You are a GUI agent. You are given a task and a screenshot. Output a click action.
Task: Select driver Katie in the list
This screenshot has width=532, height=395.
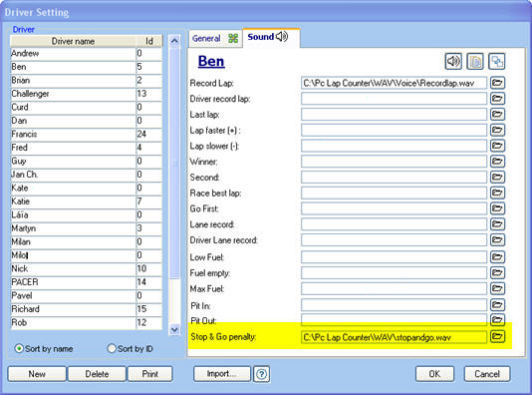pyautogui.click(x=73, y=201)
